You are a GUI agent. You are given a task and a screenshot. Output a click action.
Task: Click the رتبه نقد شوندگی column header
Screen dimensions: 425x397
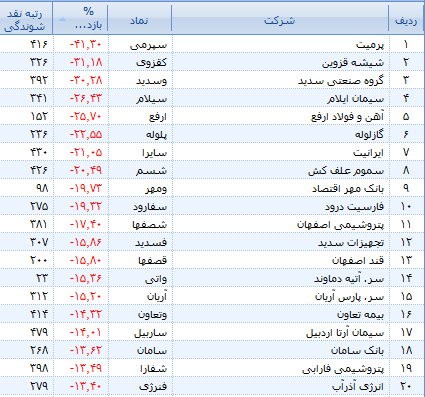click(x=25, y=21)
